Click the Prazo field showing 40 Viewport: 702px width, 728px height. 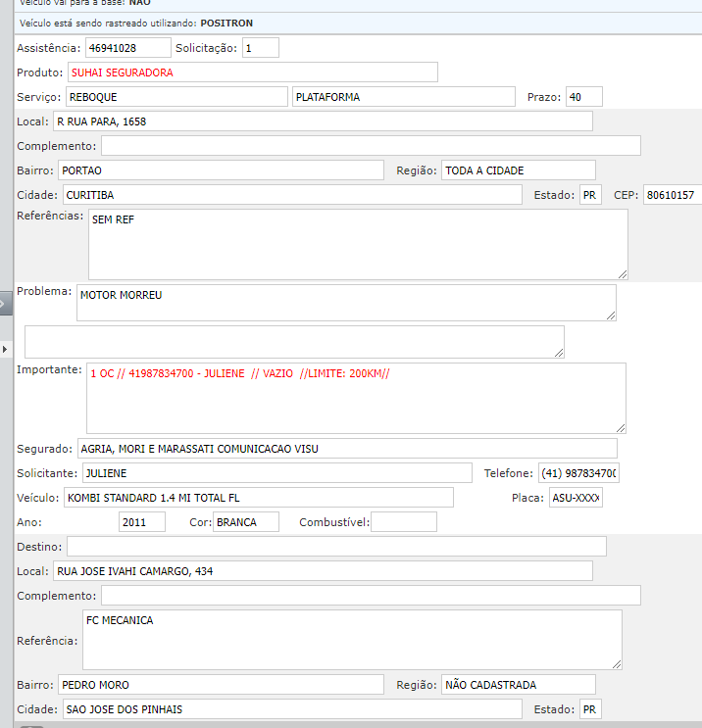coord(583,97)
